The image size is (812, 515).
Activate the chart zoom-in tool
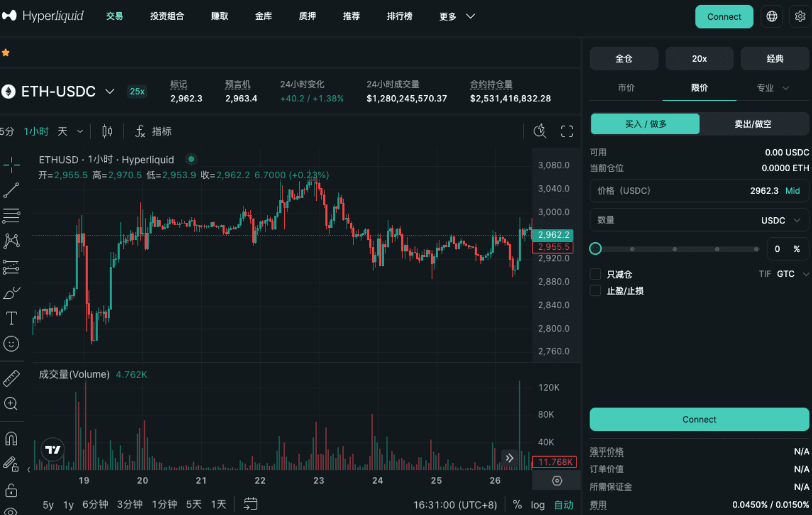click(x=11, y=404)
